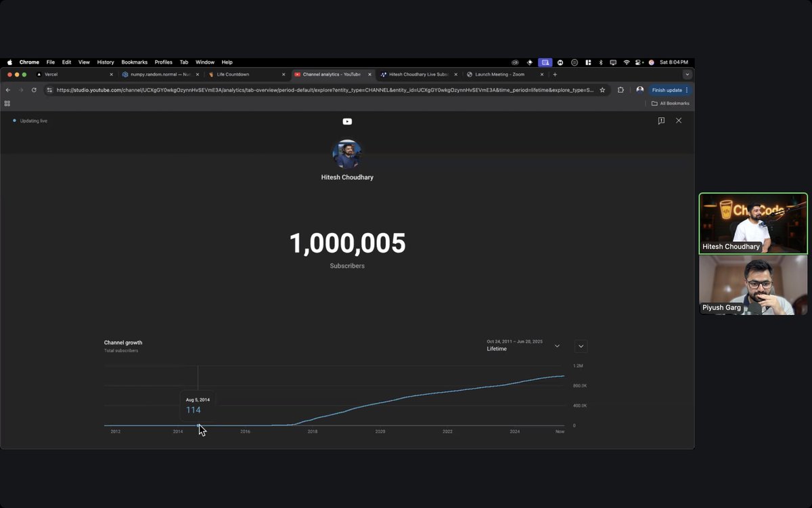Click the 2018 label on chart axis
812x508 pixels.
[313, 431]
